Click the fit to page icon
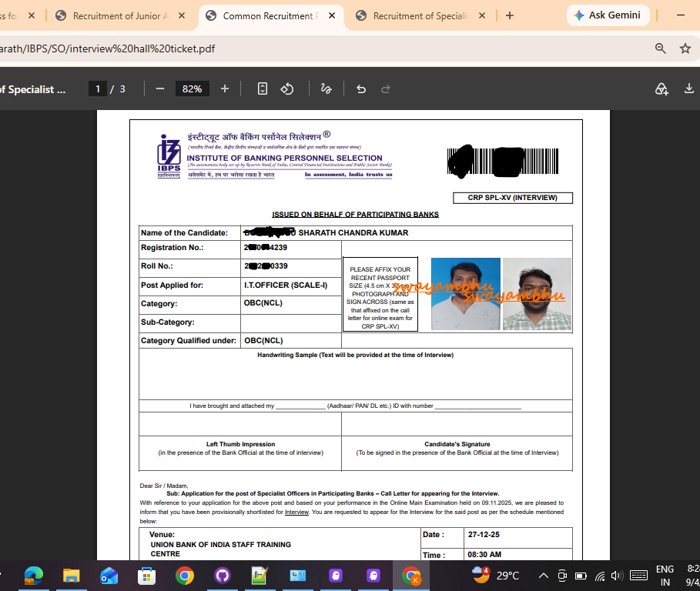700x591 pixels. (x=263, y=89)
